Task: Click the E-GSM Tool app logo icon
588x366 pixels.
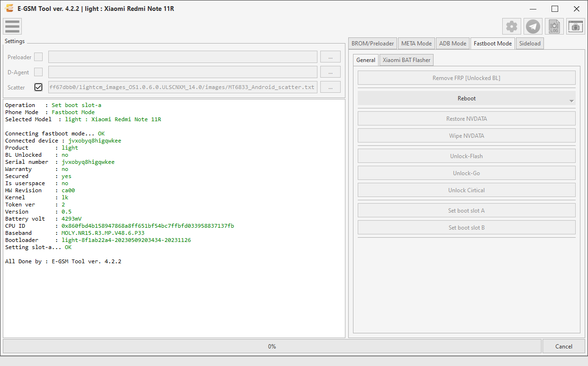Action: (x=9, y=8)
